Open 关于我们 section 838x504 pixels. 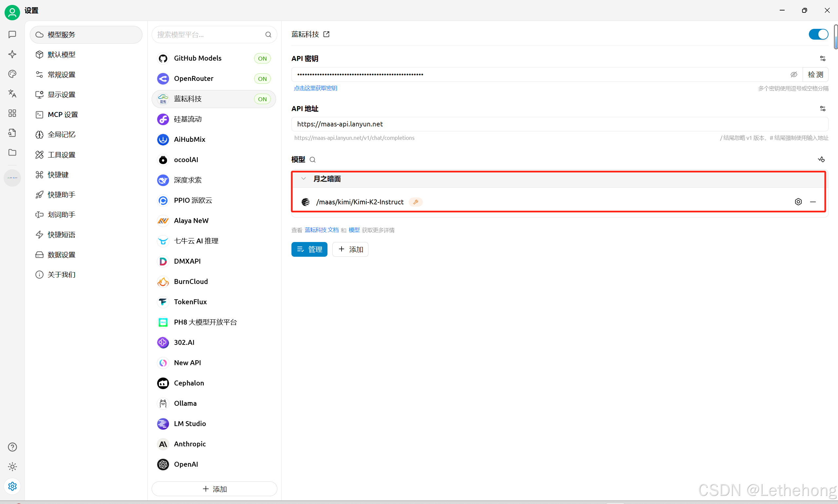coord(86,274)
